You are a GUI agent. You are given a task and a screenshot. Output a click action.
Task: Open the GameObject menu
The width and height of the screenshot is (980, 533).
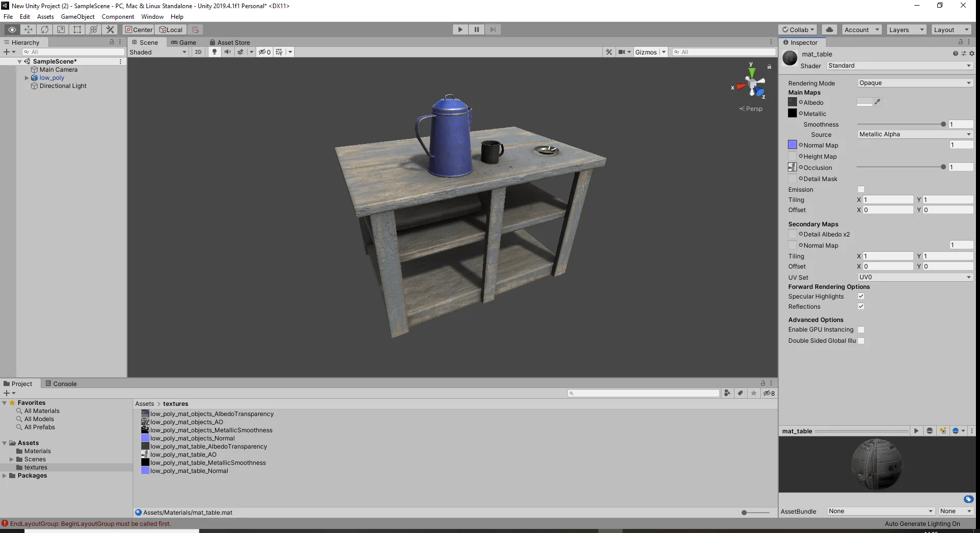click(77, 17)
